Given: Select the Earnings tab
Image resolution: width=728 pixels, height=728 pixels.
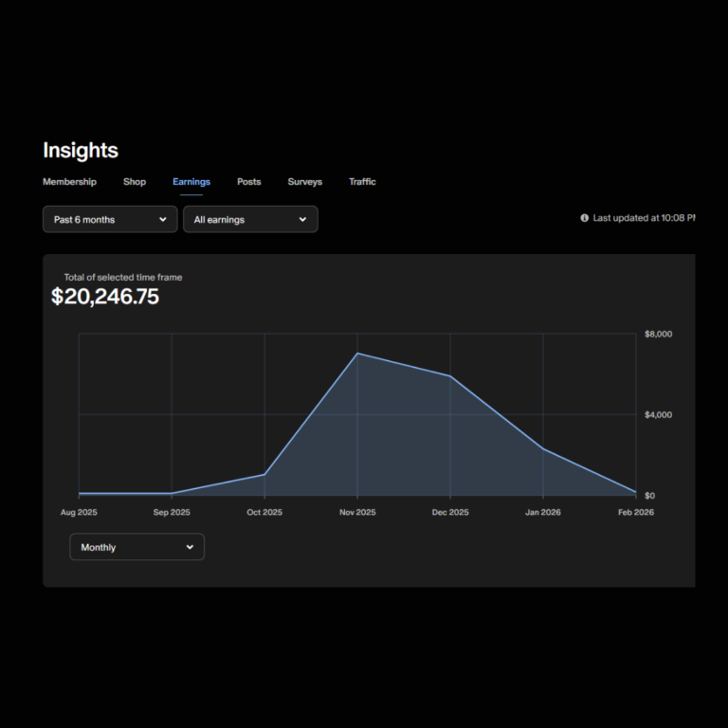Looking at the screenshot, I should 191,182.
